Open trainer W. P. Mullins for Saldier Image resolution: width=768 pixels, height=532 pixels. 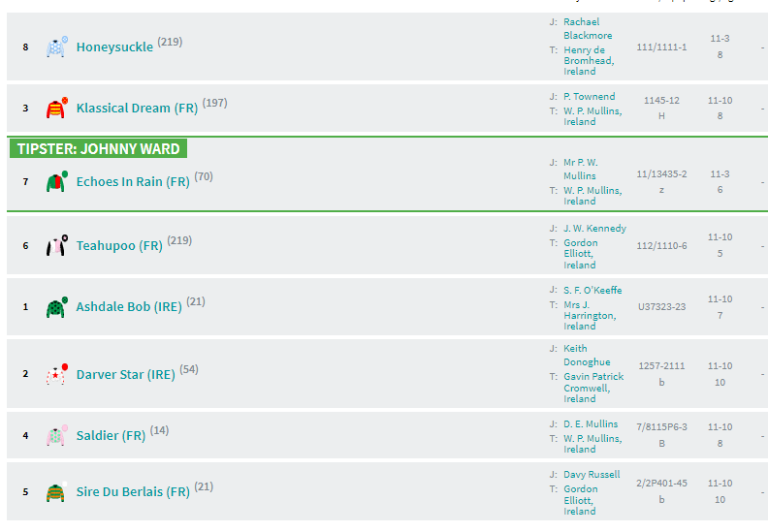[x=592, y=444]
